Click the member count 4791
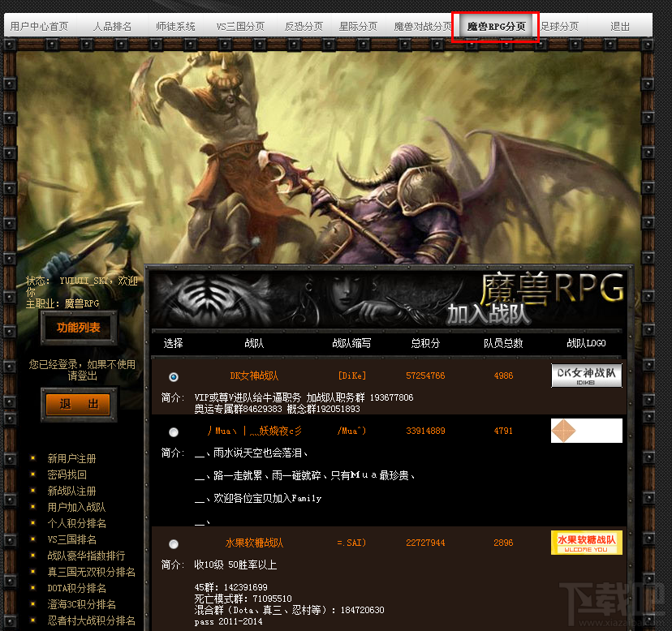Screen dimensions: 672x631 [x=503, y=431]
